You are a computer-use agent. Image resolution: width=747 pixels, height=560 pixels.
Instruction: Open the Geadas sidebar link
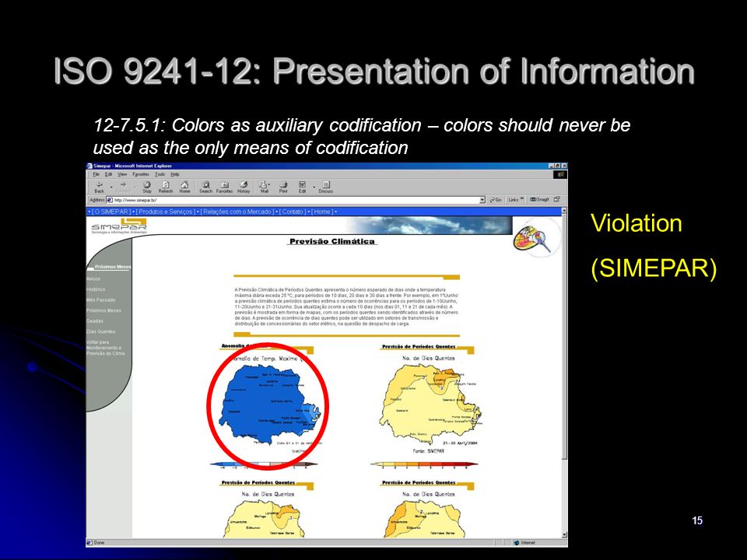tap(95, 321)
